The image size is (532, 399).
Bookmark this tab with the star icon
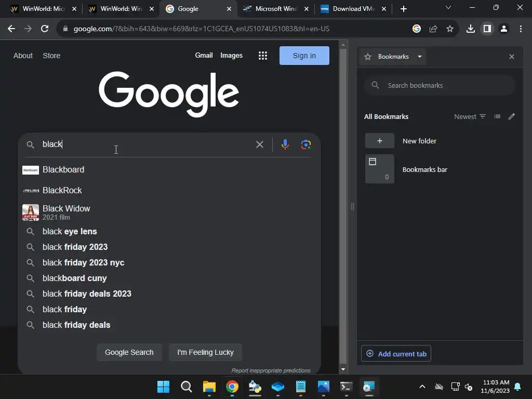pyautogui.click(x=450, y=29)
